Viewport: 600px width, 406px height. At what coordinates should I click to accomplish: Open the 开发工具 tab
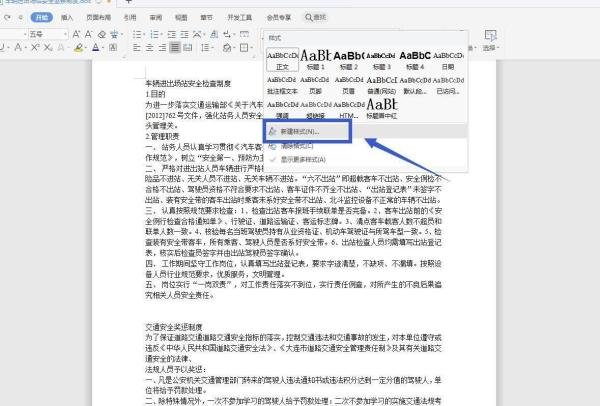tap(240, 18)
